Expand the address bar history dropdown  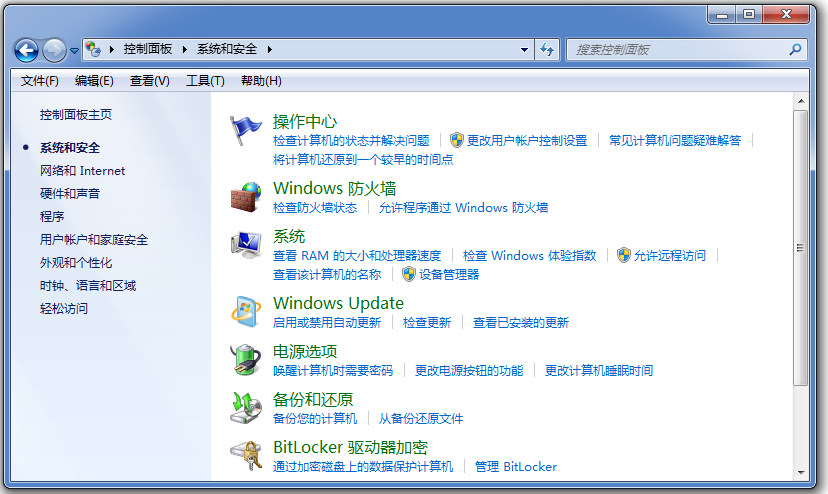524,50
